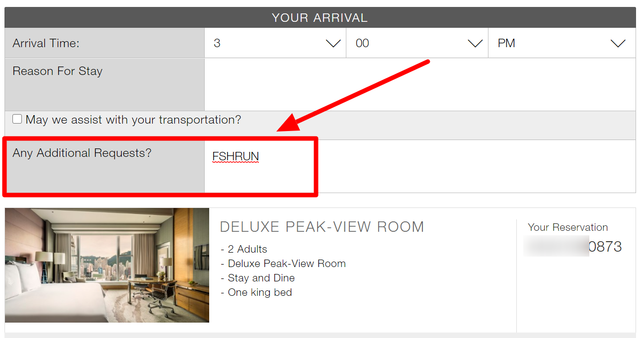Enable the transportation assistance checkbox
Image resolution: width=644 pixels, height=338 pixels.
(x=17, y=119)
